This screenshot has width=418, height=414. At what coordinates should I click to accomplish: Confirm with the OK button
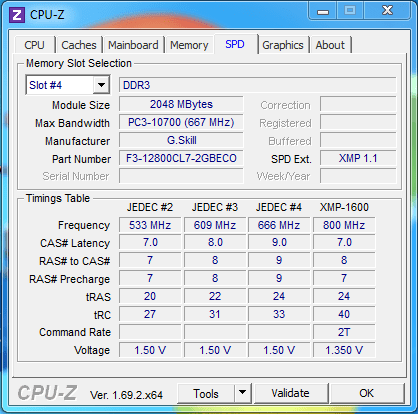[367, 393]
